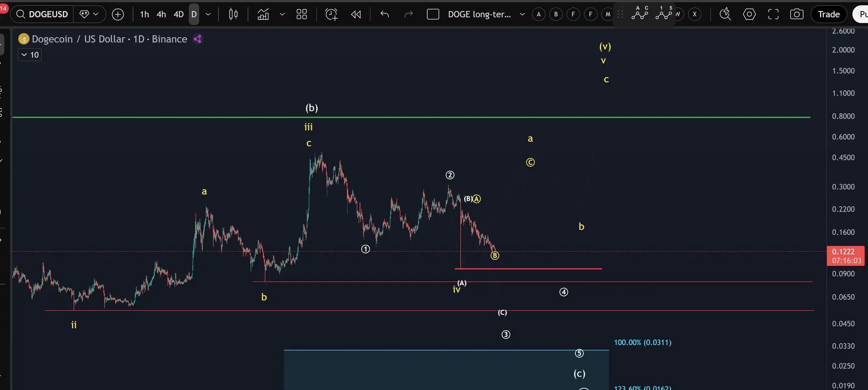868x390 pixels.
Task: Expand the collapsed legend showing 10 indicators
Action: (x=30, y=55)
